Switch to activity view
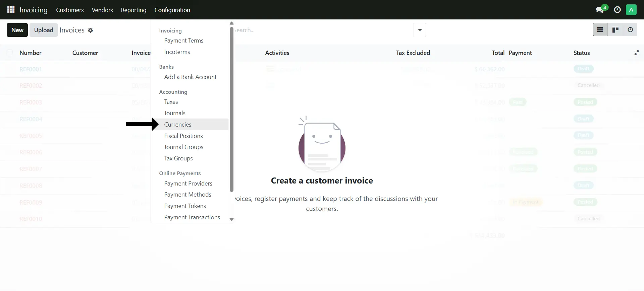 [x=630, y=30]
